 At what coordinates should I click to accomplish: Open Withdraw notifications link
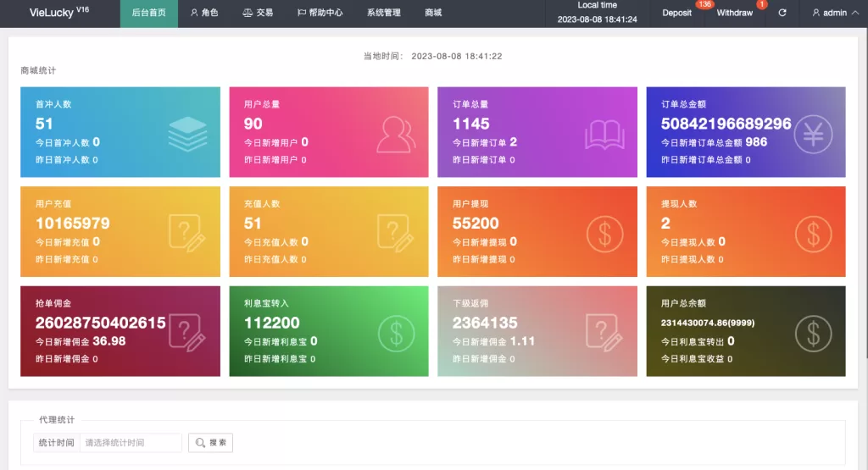coord(734,14)
